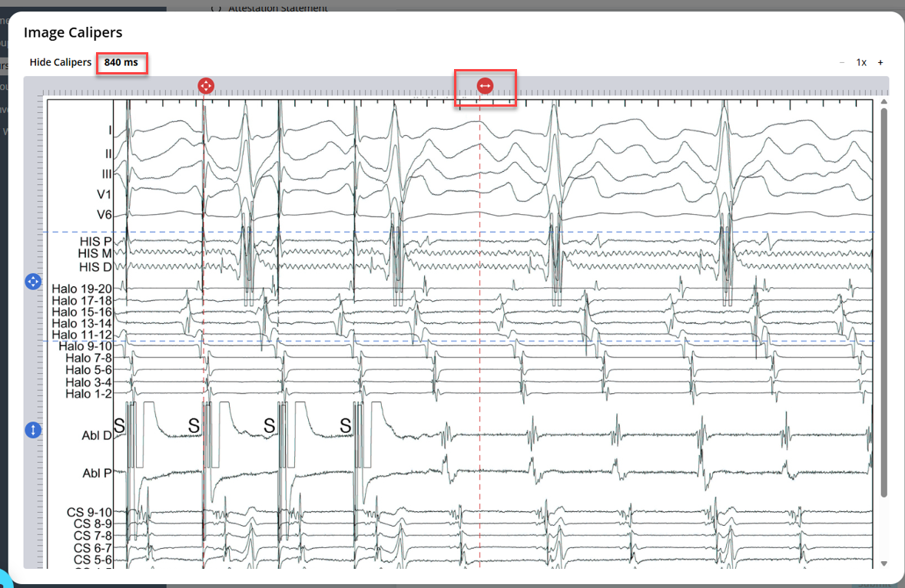The width and height of the screenshot is (905, 588).
Task: Click the Abl D channel label
Action: tap(97, 436)
